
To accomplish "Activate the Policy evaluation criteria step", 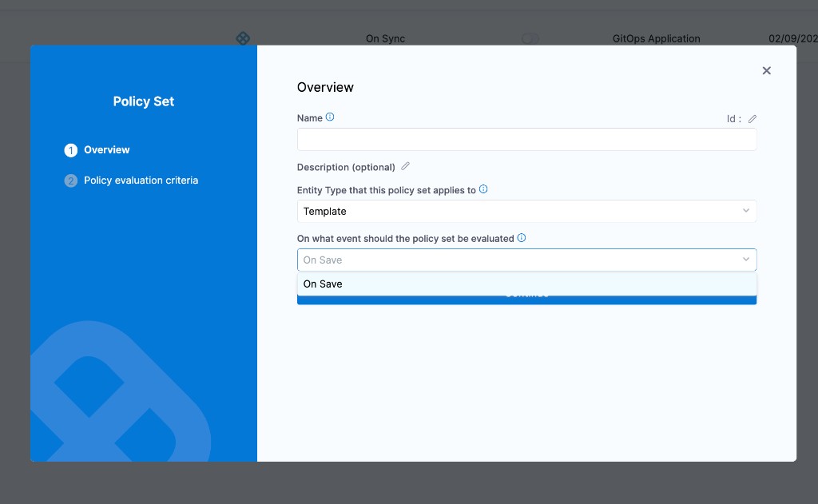I will (141, 180).
